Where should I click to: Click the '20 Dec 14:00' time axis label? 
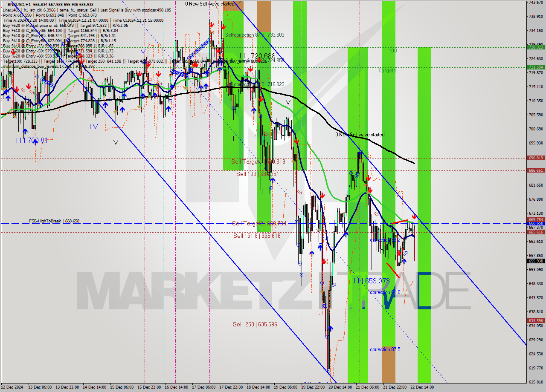click(x=340, y=387)
